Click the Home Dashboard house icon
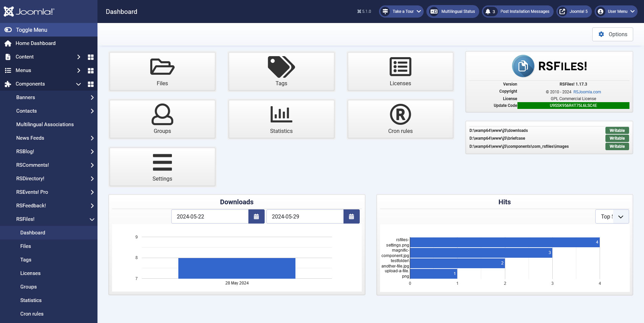644x323 pixels. click(8, 43)
